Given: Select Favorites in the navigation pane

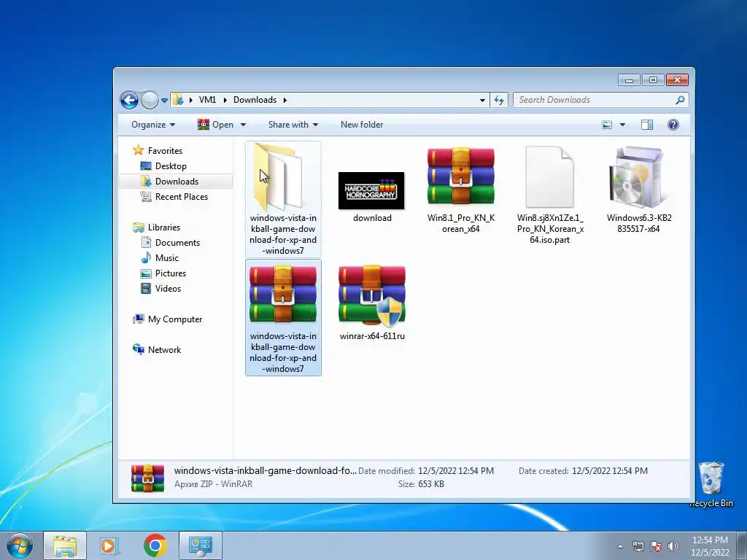Looking at the screenshot, I should (x=165, y=150).
